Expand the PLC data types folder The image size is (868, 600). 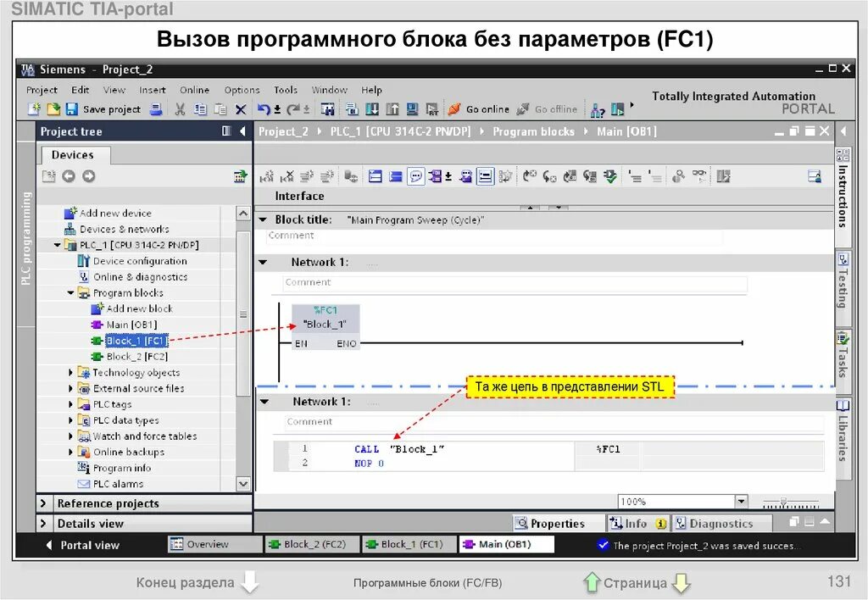[70, 420]
